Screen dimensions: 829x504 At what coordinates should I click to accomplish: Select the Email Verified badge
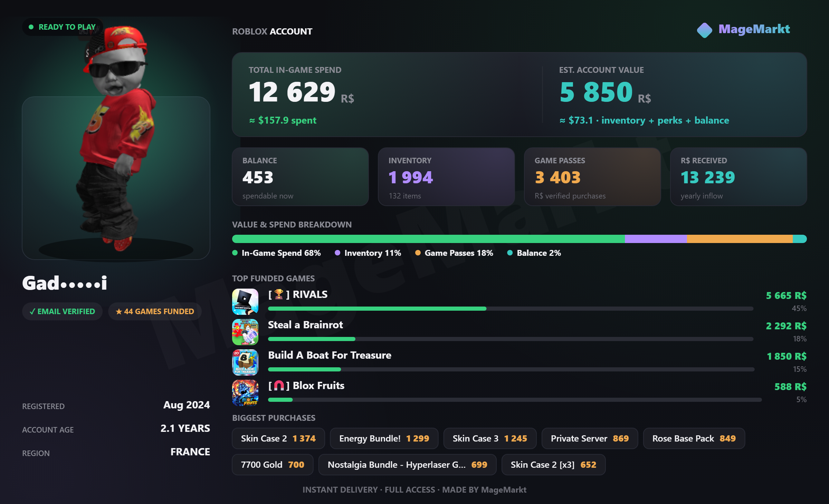click(x=63, y=311)
